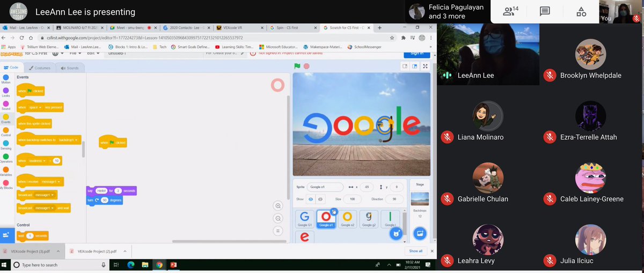Open the Meet chat panel

pyautogui.click(x=545, y=11)
